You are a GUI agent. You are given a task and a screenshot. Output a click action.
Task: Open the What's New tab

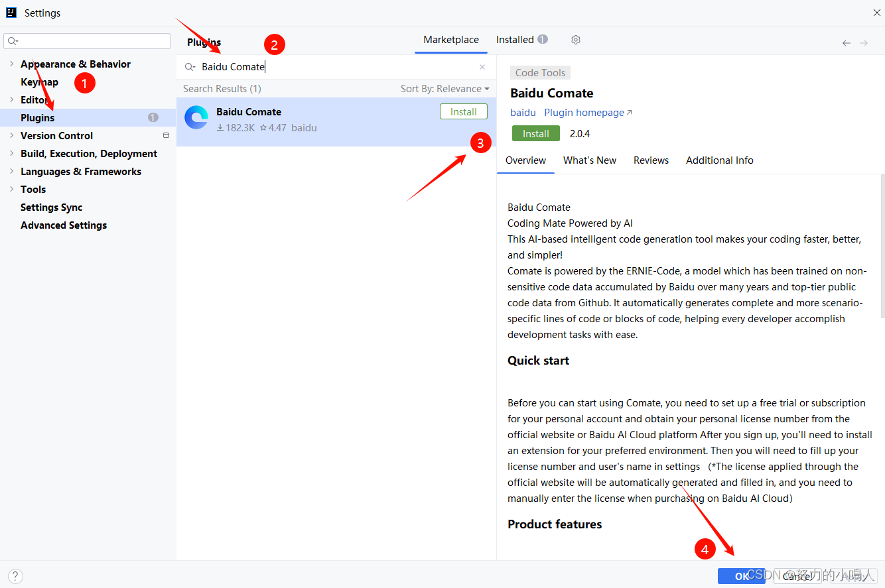pyautogui.click(x=590, y=160)
